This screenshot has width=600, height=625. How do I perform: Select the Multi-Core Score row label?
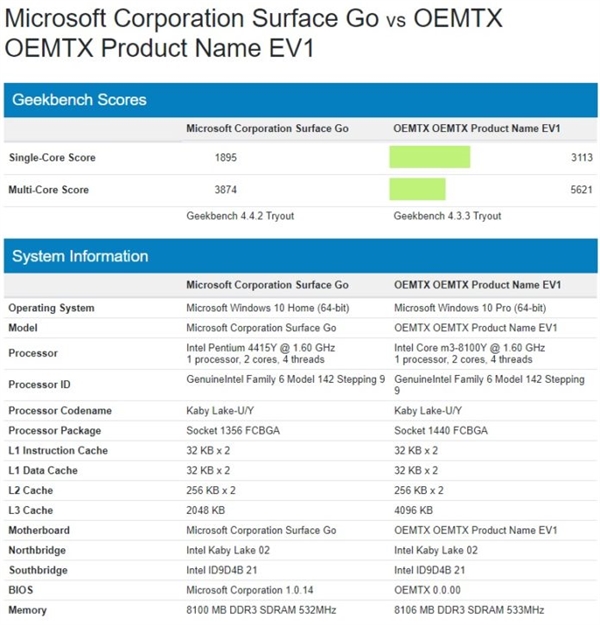coord(49,190)
